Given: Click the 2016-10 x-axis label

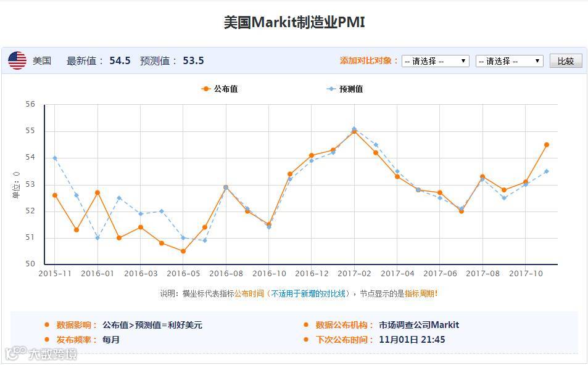Looking at the screenshot, I should 269,274.
